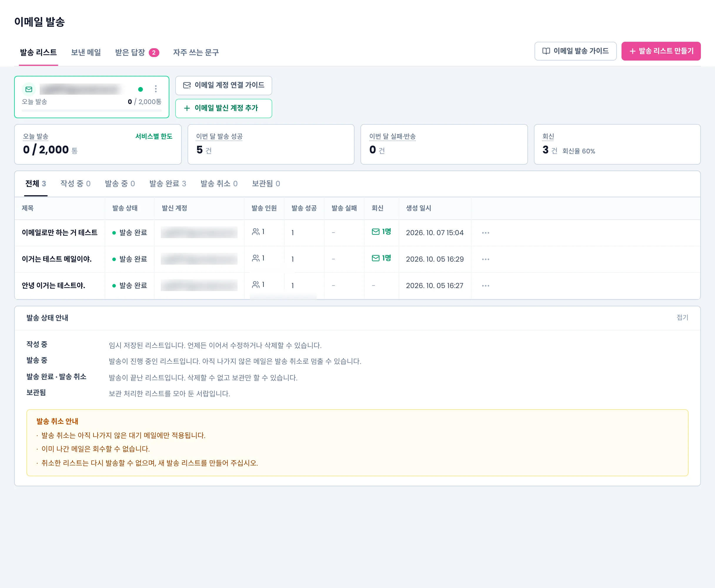Click the 발송 인원 column header
Viewport: 715px width, 588px height.
coord(264,208)
